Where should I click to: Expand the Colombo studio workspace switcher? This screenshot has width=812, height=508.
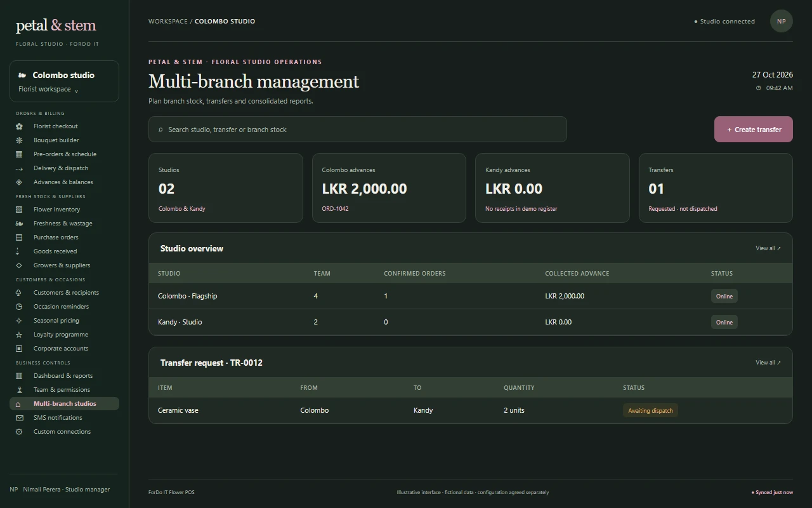click(64, 81)
